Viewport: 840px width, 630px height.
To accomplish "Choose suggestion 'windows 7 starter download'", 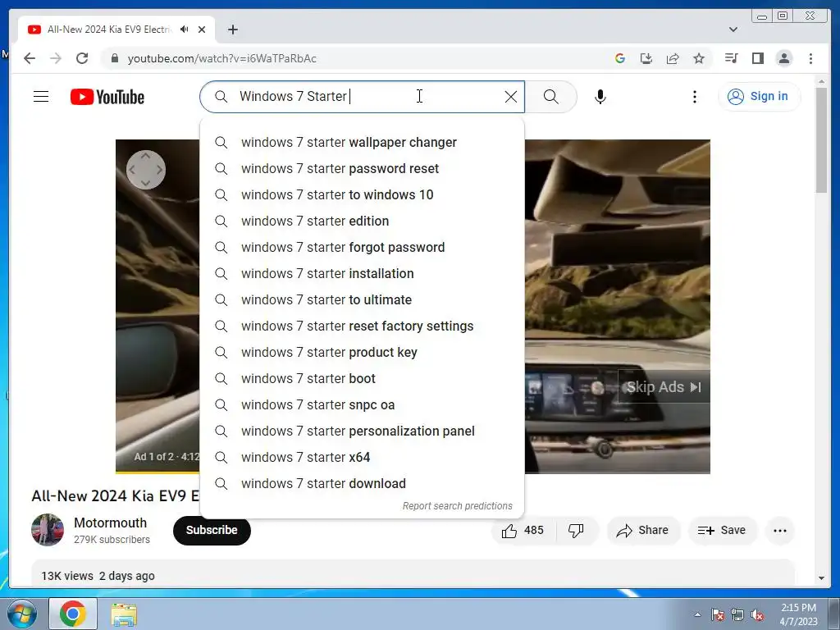I will [362, 484].
